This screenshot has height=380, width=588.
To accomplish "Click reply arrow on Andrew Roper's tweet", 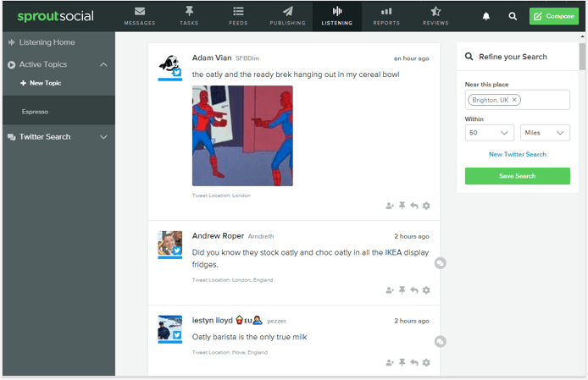I will 414,290.
